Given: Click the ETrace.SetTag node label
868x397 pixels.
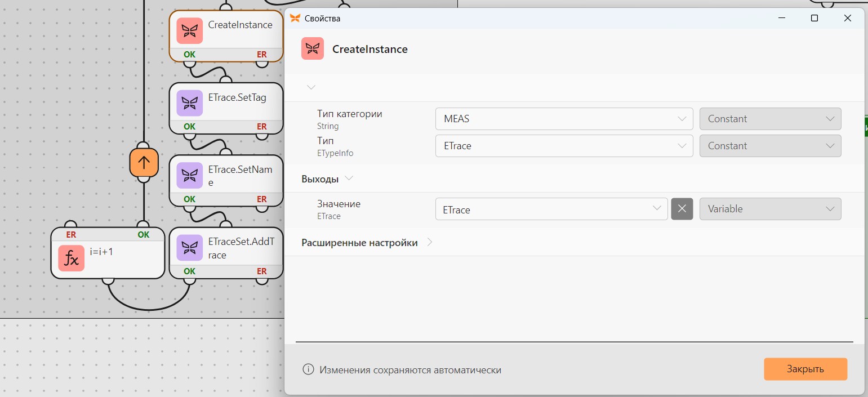Looking at the screenshot, I should (x=237, y=97).
